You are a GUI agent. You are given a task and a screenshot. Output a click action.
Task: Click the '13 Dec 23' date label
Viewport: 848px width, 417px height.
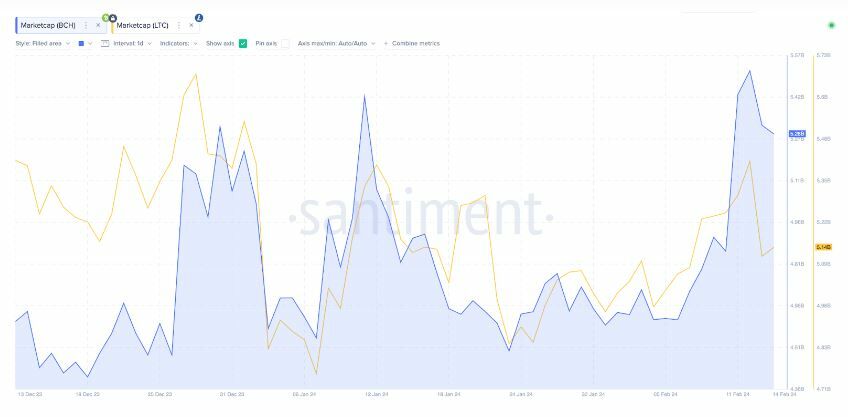point(30,394)
